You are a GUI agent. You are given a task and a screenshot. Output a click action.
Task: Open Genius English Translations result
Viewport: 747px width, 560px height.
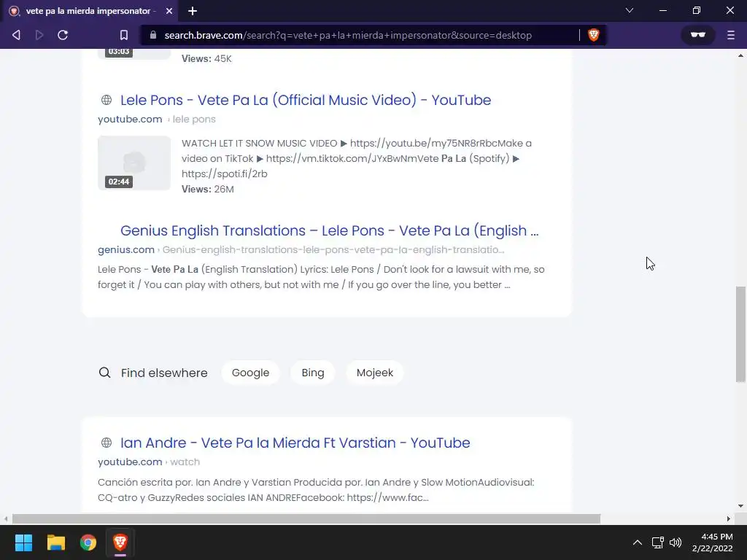point(329,230)
